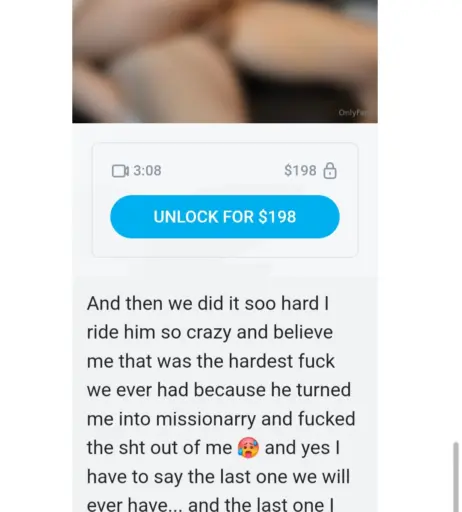Open the blurred locked video preview

(225, 61)
